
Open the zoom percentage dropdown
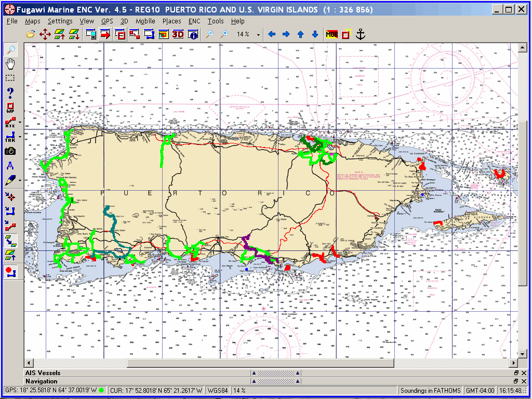[258, 35]
